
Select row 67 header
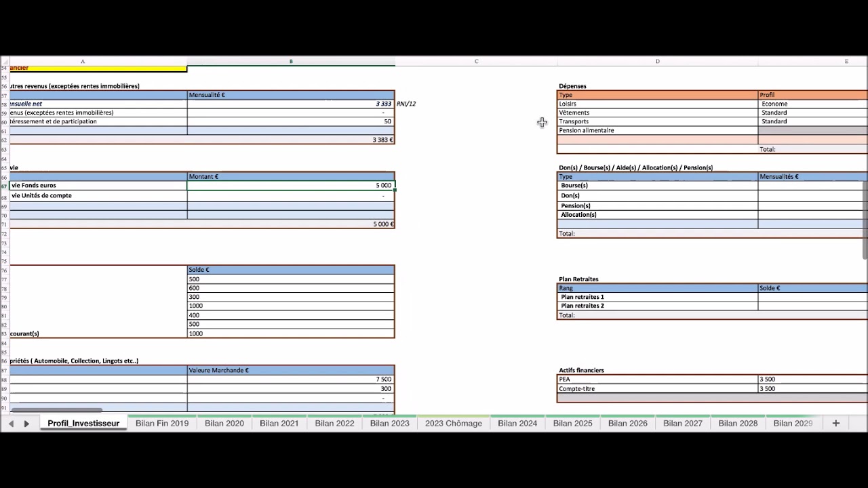(4, 186)
